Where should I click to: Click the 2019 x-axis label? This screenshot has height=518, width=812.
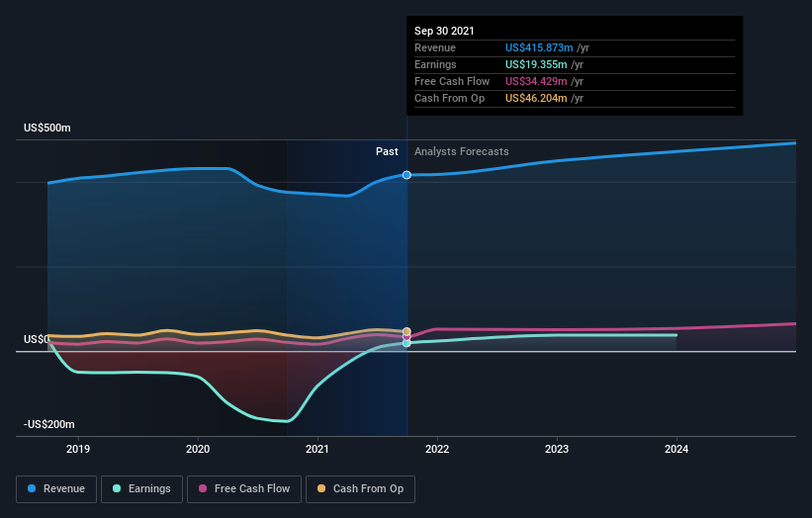(x=78, y=449)
